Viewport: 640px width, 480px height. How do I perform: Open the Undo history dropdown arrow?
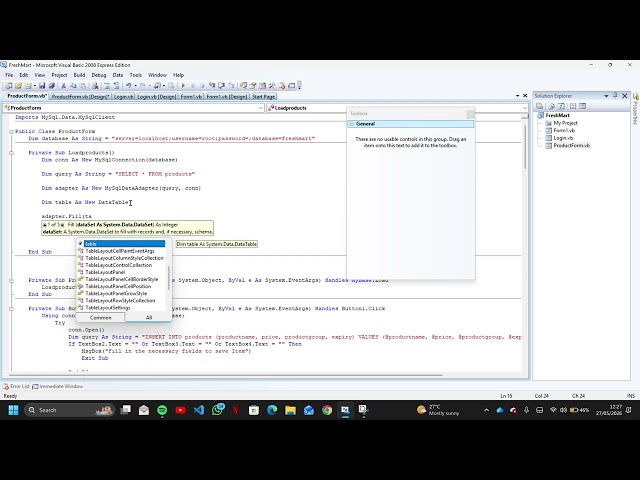pos(135,86)
